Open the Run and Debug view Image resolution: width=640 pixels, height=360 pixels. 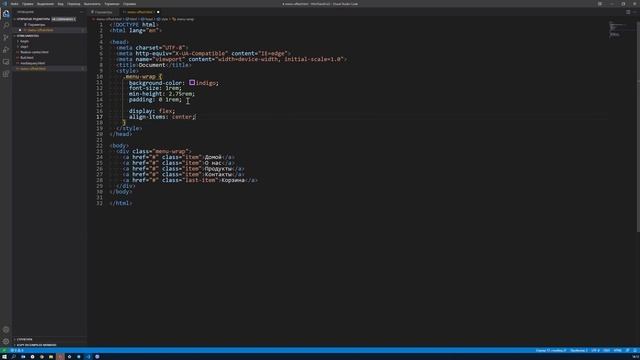tap(6, 50)
